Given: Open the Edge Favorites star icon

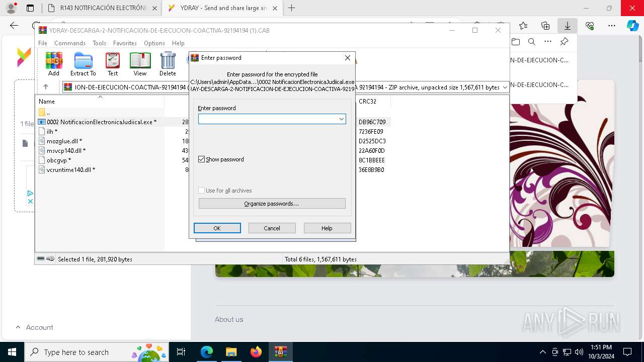Looking at the screenshot, I should pos(523,26).
